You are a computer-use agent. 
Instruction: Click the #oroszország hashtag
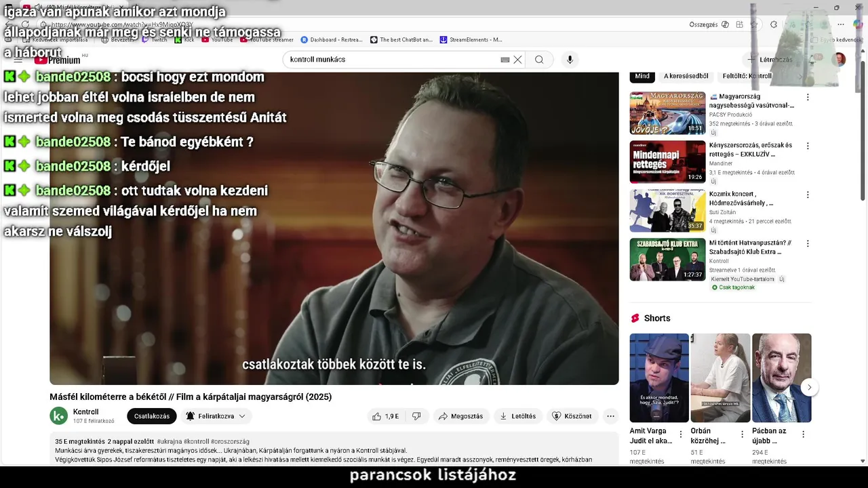(x=230, y=441)
